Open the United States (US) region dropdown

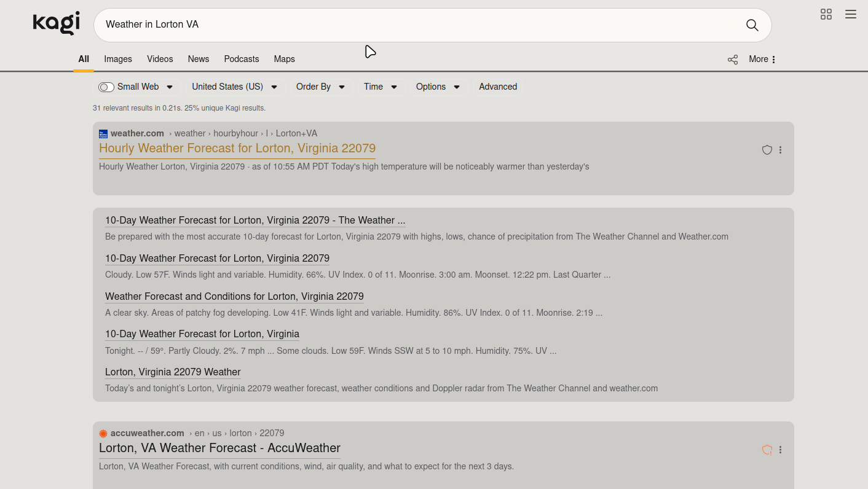pyautogui.click(x=234, y=87)
